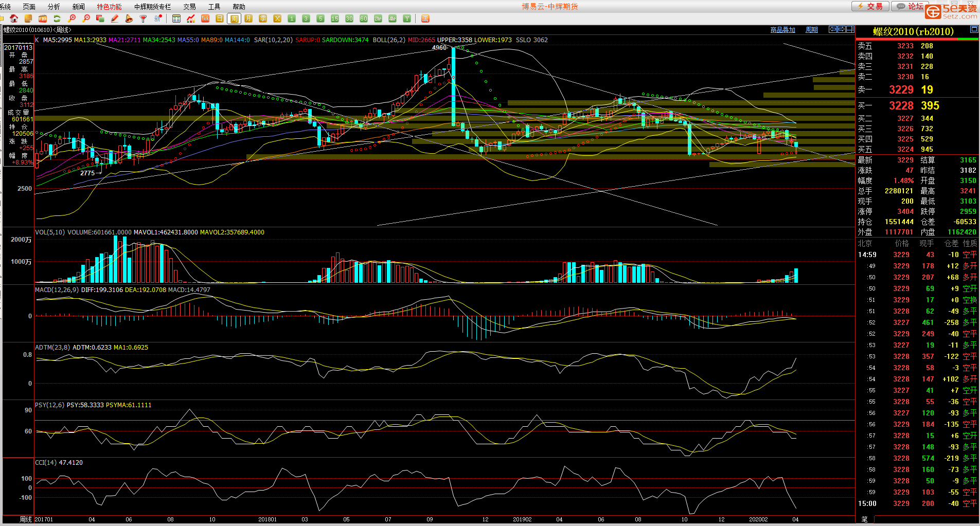Open the filter funnel icon

click(144, 19)
